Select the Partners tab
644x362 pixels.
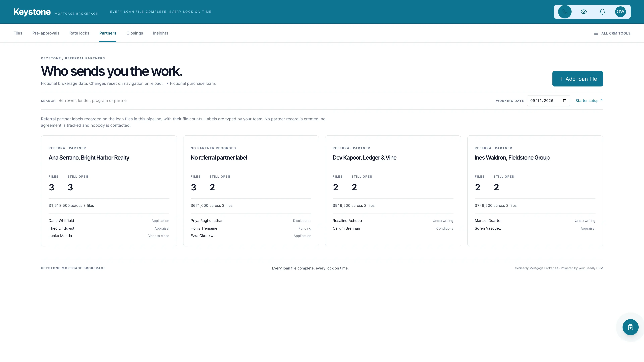108,33
